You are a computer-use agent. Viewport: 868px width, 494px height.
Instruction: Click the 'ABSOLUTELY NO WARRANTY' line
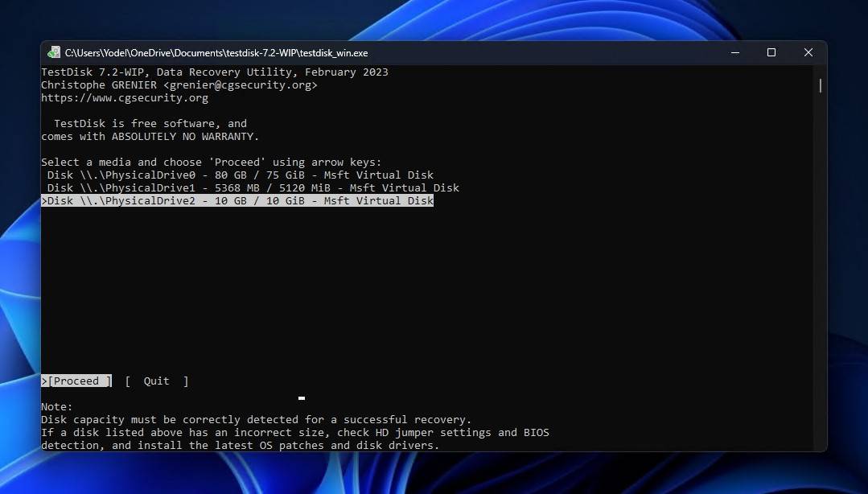(x=150, y=136)
